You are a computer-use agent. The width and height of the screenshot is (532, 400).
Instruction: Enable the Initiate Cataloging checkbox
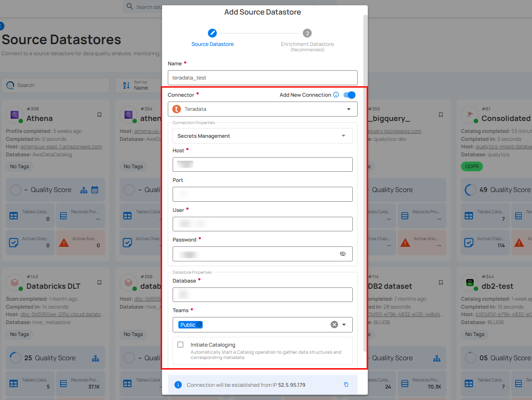[180, 345]
